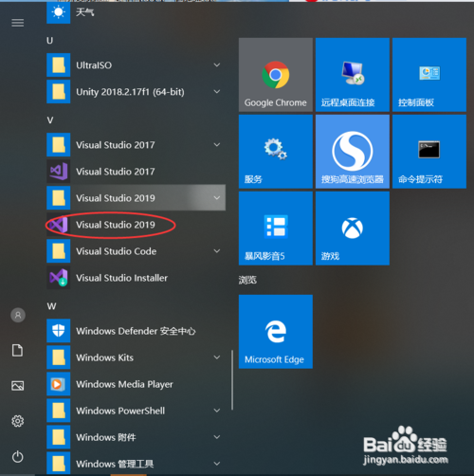
Task: Click the Windows 管理工具 folder icon
Action: (x=59, y=463)
